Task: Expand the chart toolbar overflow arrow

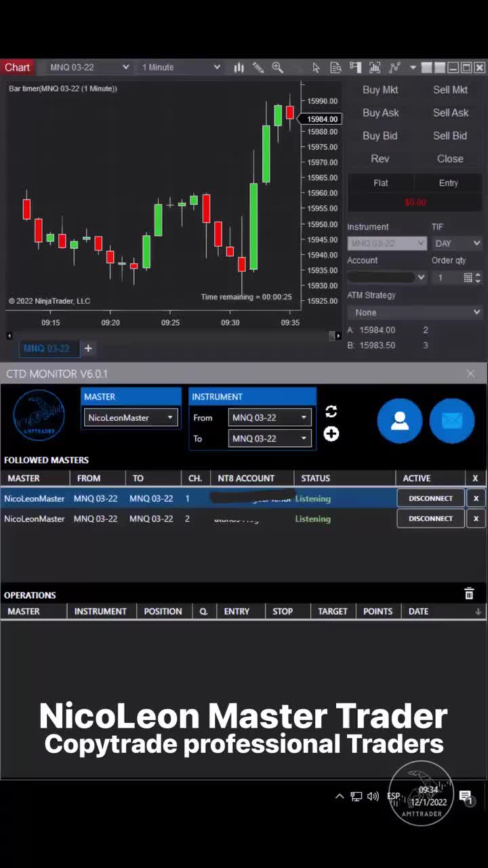Action: click(x=413, y=68)
